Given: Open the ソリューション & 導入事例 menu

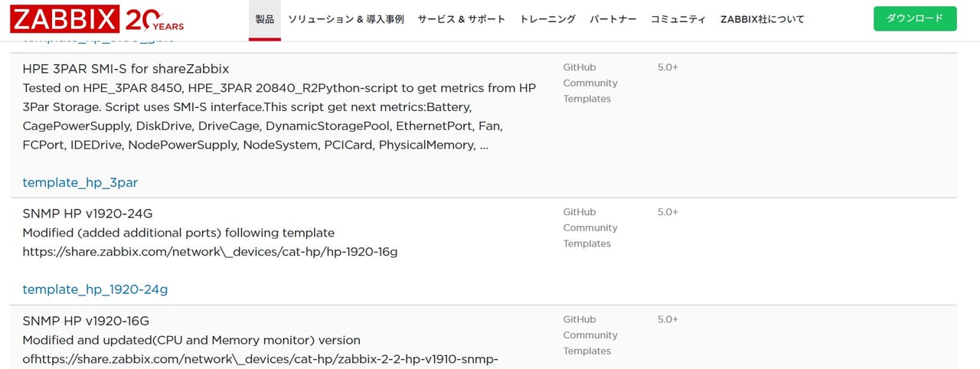Looking at the screenshot, I should click(345, 19).
